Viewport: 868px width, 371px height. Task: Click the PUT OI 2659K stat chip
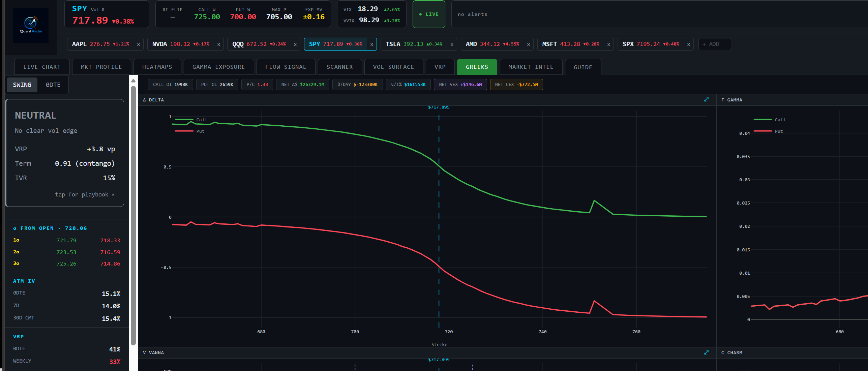click(217, 85)
